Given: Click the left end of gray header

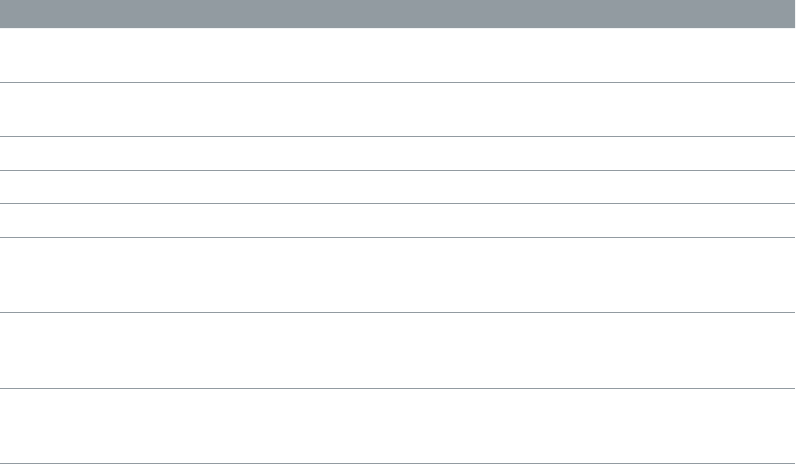Looking at the screenshot, I should point(12,14).
